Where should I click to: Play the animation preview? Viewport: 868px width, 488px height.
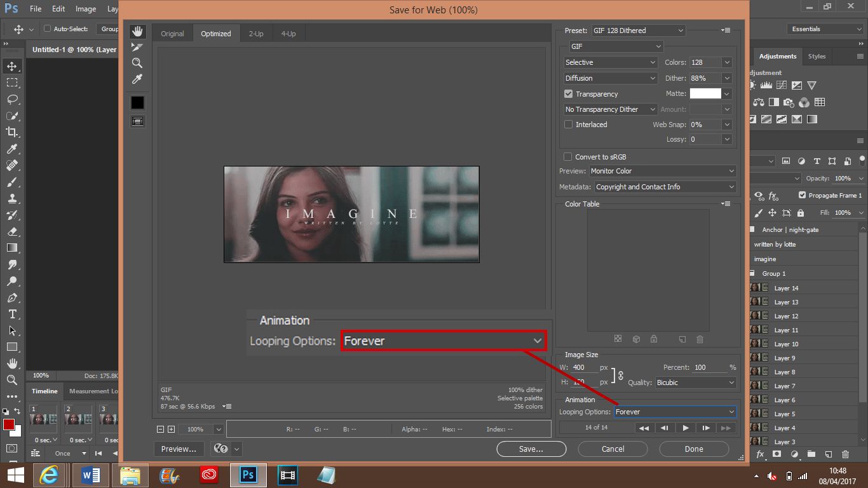685,428
